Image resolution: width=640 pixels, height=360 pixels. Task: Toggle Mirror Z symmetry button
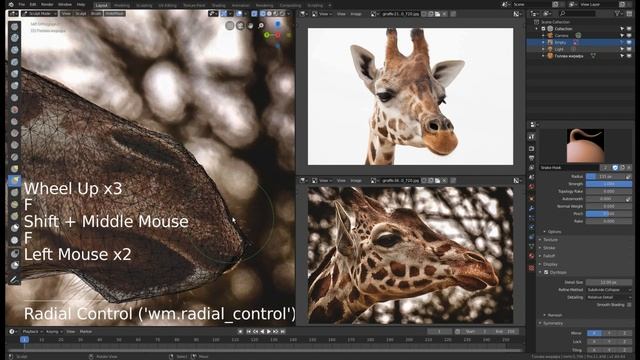624,333
